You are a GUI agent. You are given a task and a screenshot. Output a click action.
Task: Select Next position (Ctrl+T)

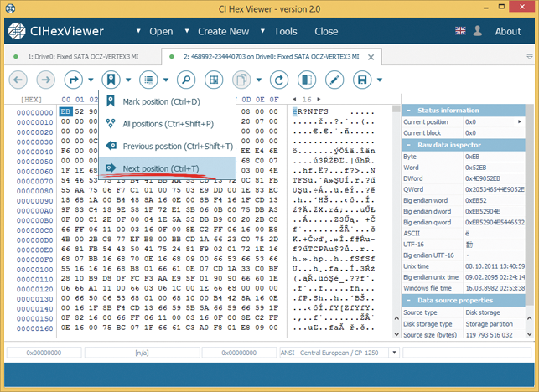click(x=168, y=168)
